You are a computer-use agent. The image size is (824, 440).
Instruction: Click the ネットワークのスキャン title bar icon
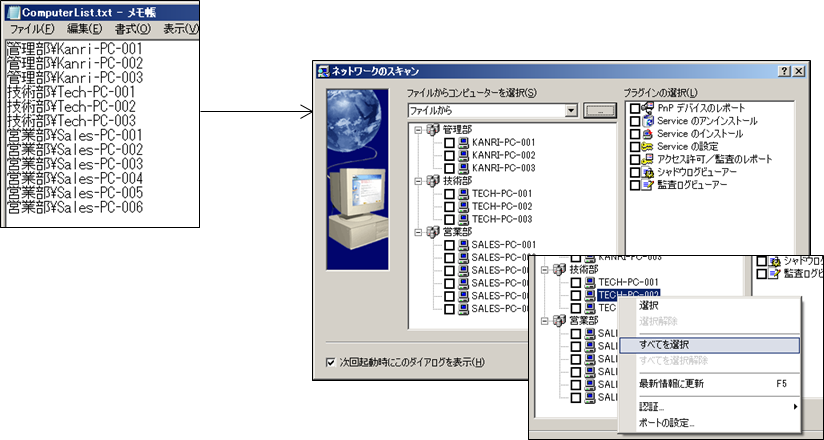[x=324, y=71]
